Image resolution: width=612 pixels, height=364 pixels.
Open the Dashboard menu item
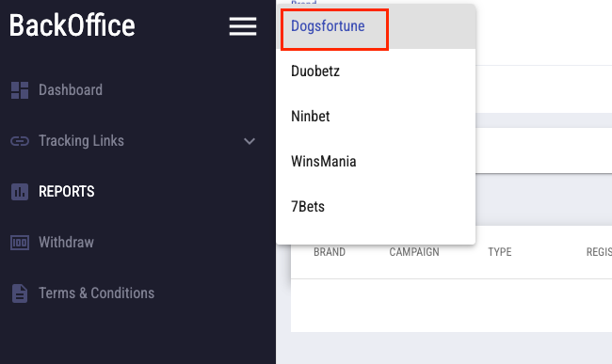click(x=71, y=90)
